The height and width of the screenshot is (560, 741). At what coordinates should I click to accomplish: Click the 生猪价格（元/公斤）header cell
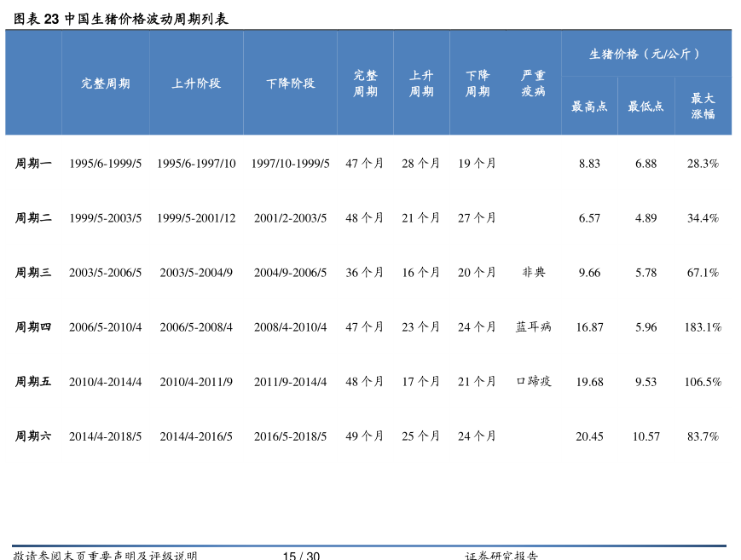645,54
